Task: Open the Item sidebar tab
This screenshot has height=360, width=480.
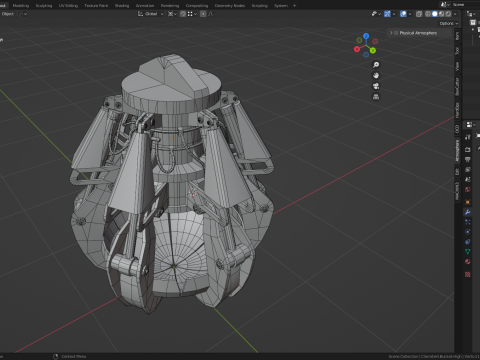Action: tap(457, 36)
